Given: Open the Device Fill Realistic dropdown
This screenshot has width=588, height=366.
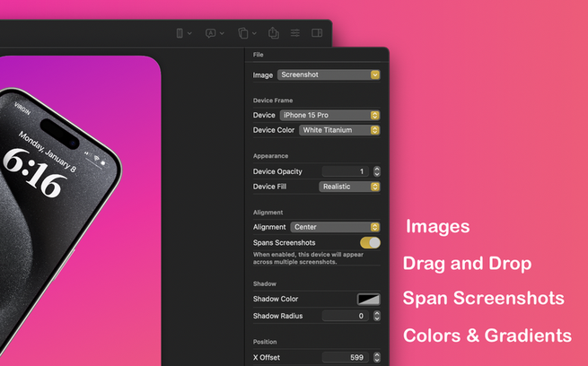Looking at the screenshot, I should point(349,187).
